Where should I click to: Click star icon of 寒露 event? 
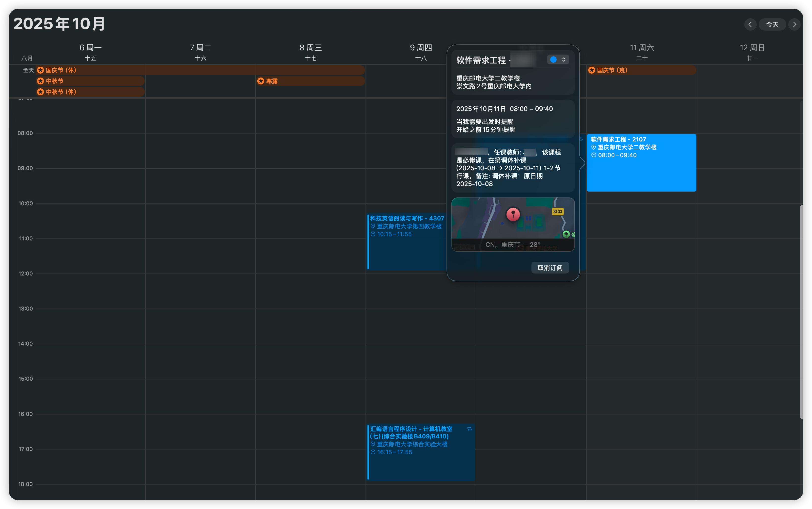click(261, 81)
